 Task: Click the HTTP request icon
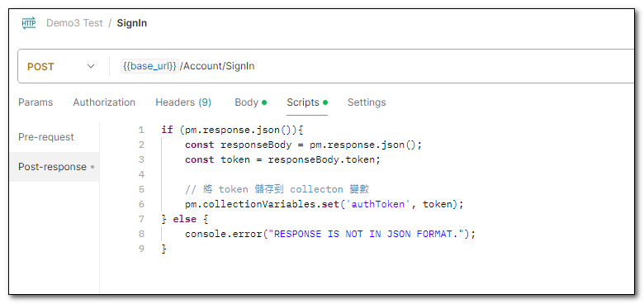point(29,23)
